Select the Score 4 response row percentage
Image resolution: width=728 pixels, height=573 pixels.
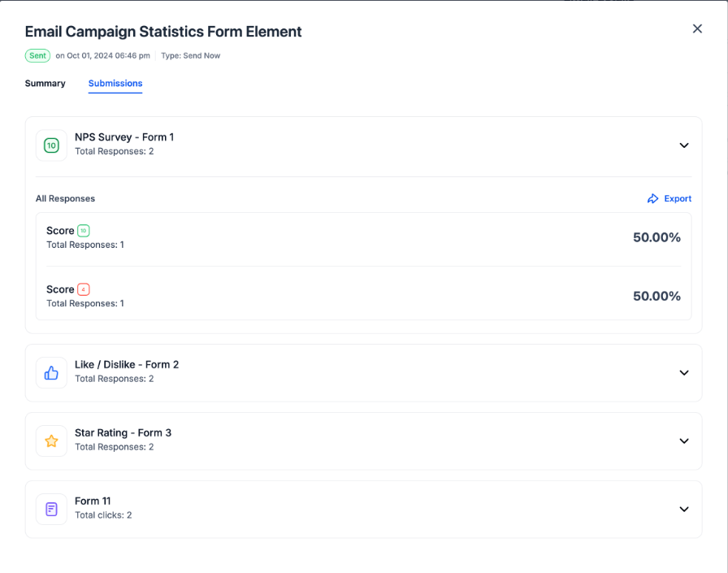click(656, 296)
